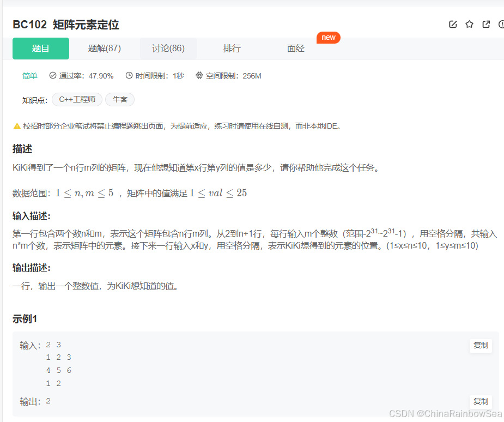Click the yellow warning triangle icon
The image size is (504, 422).
[17, 126]
